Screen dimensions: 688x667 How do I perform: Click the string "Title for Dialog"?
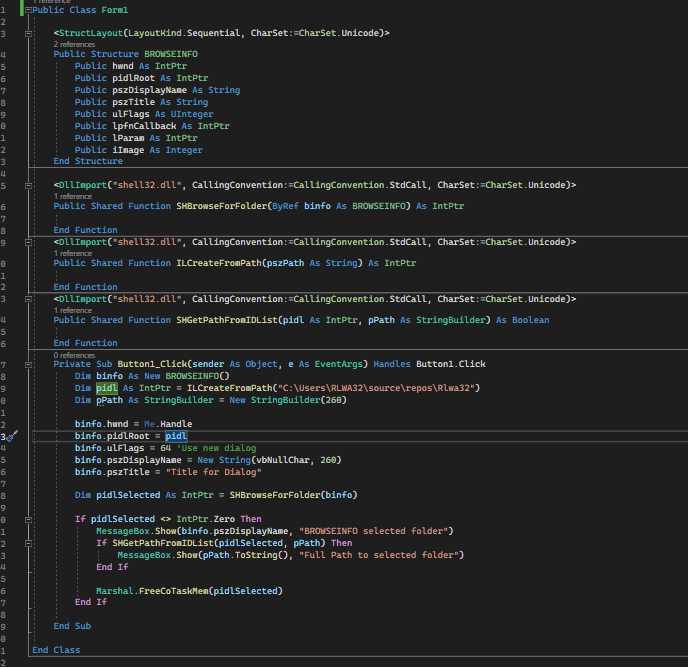[213, 472]
